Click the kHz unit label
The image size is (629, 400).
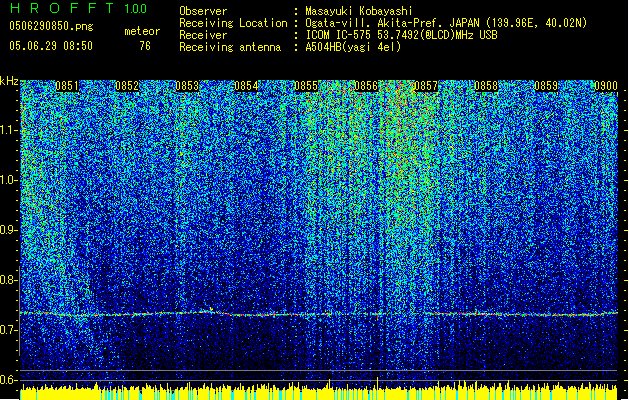click(9, 81)
